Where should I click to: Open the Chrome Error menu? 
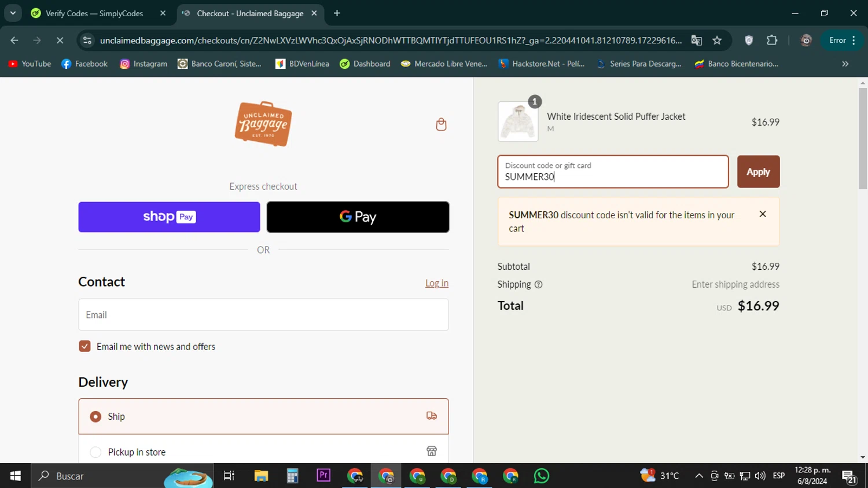[x=843, y=41]
